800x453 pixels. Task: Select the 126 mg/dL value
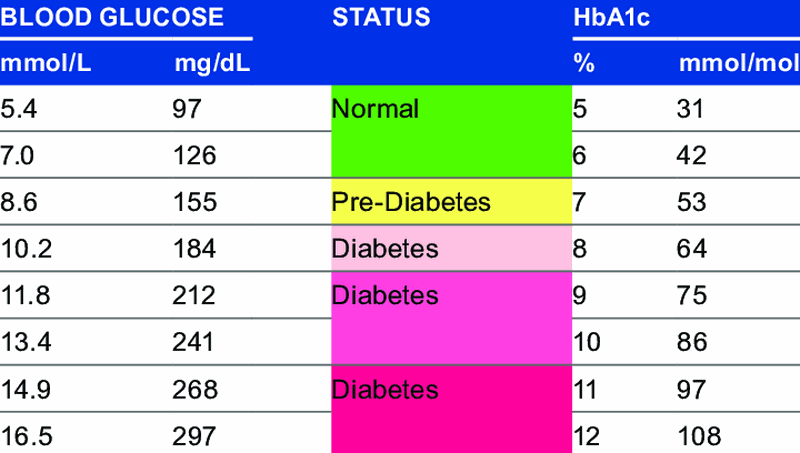pos(194,156)
